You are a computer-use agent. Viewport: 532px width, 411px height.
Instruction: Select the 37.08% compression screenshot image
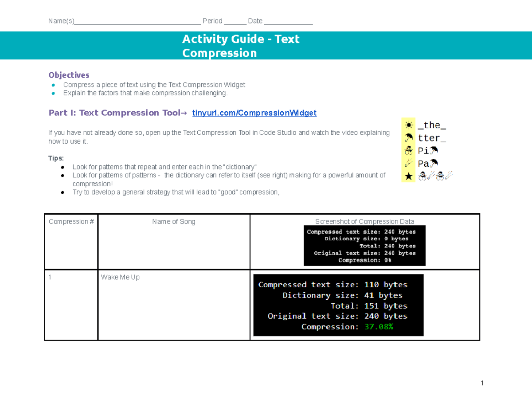point(338,305)
